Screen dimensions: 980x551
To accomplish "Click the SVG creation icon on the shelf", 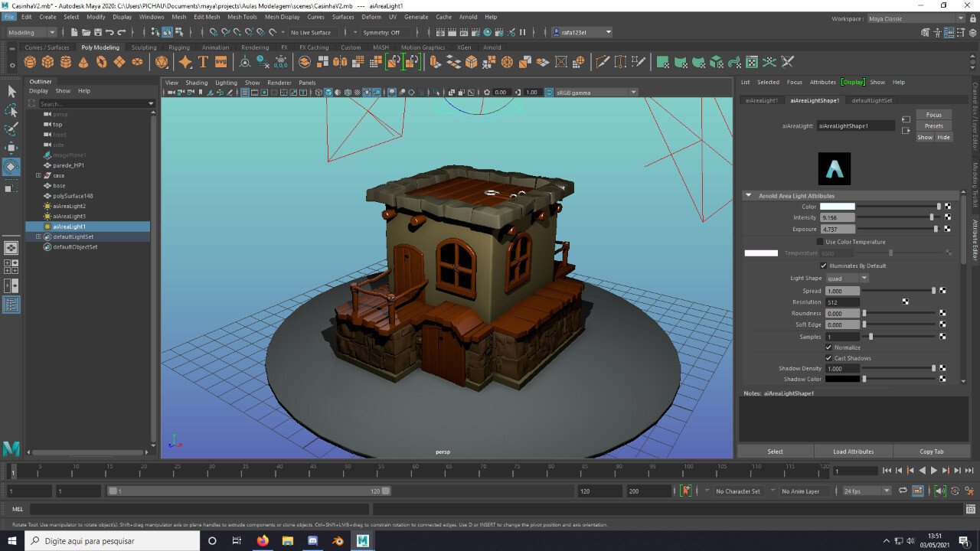I will click(x=221, y=62).
